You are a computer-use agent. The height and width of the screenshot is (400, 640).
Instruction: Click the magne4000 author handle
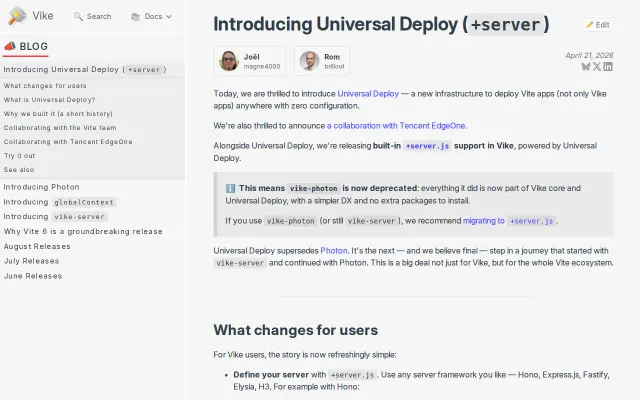pyautogui.click(x=262, y=67)
